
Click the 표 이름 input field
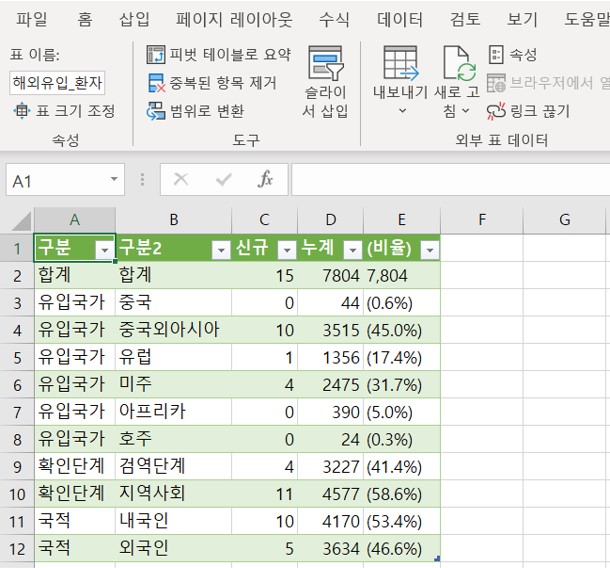tap(57, 82)
